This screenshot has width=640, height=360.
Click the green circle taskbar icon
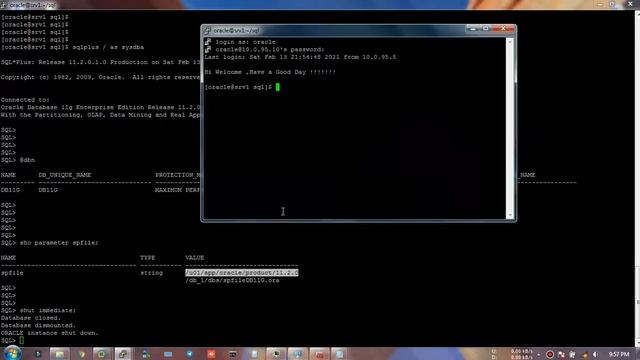101,354
